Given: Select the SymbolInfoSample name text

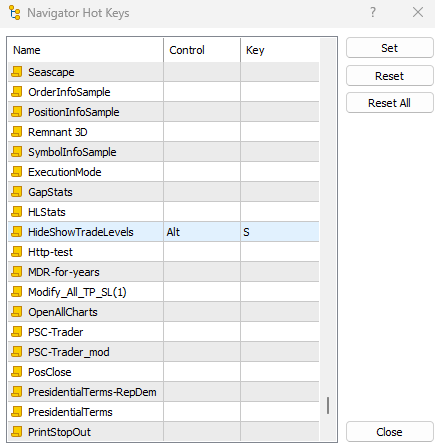Looking at the screenshot, I should click(x=72, y=152).
